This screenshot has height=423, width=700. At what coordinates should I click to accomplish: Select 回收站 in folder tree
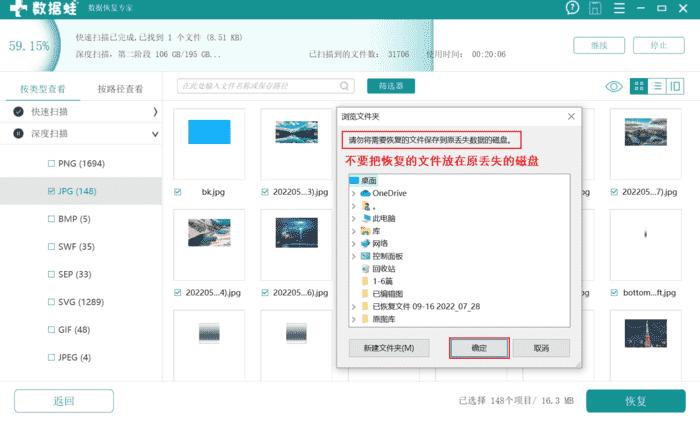pyautogui.click(x=383, y=269)
